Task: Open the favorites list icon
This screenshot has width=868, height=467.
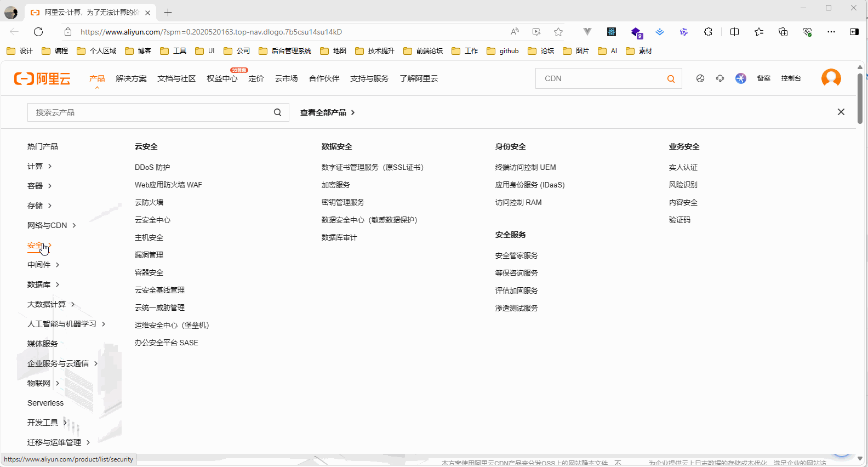Action: pos(758,32)
